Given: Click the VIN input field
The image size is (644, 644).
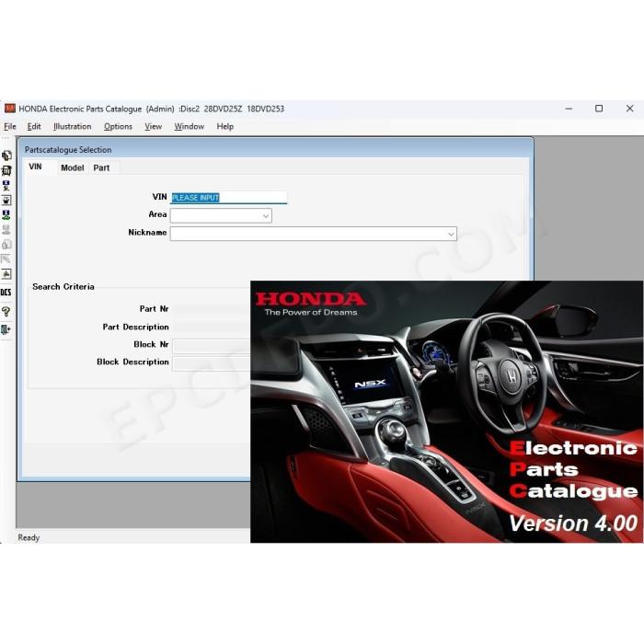Looking at the screenshot, I should click(x=229, y=198).
